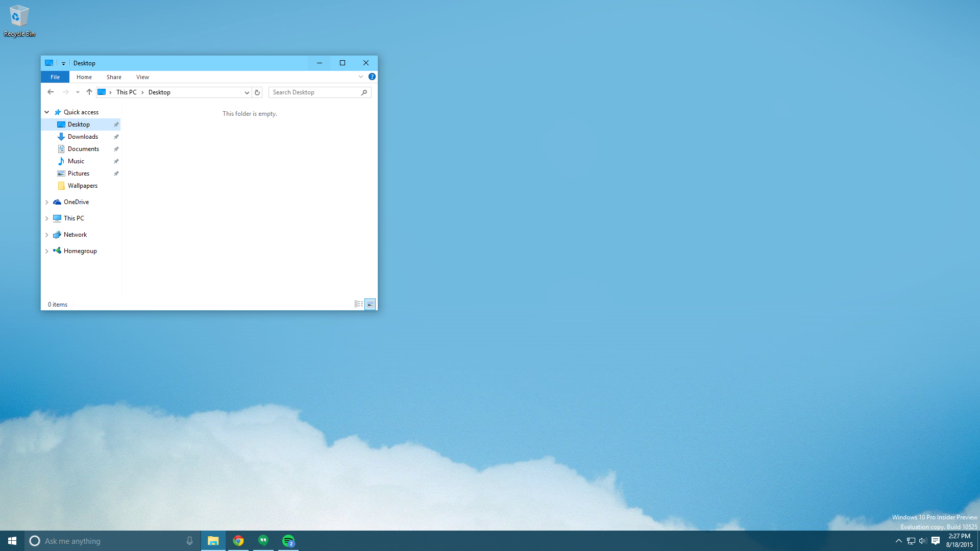Expand the ribbon with the chevron
Viewport: 980px width, 551px height.
coord(361,77)
